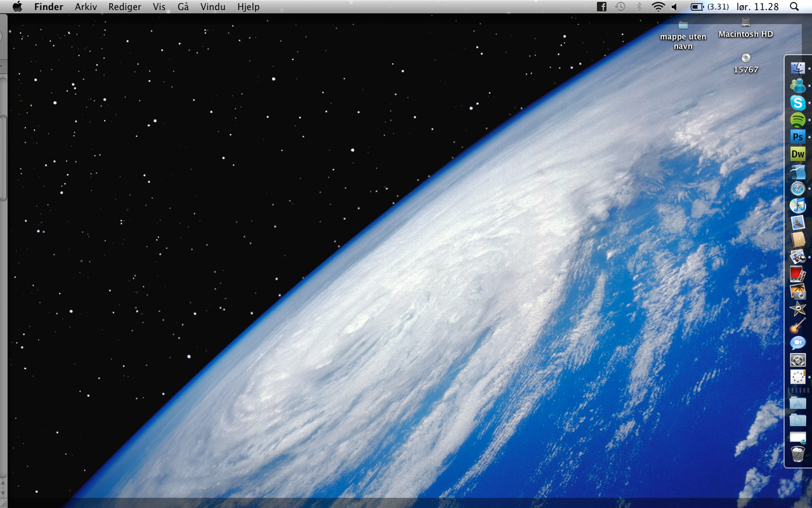Open System Preferences gear icon
812x508 pixels.
[x=797, y=360]
